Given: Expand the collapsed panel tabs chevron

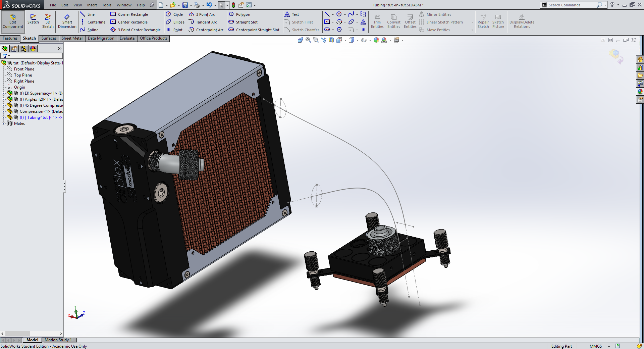Looking at the screenshot, I should (x=60, y=49).
